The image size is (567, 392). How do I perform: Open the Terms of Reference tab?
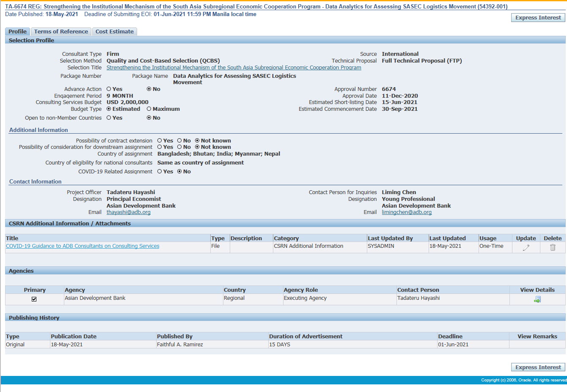tap(61, 32)
